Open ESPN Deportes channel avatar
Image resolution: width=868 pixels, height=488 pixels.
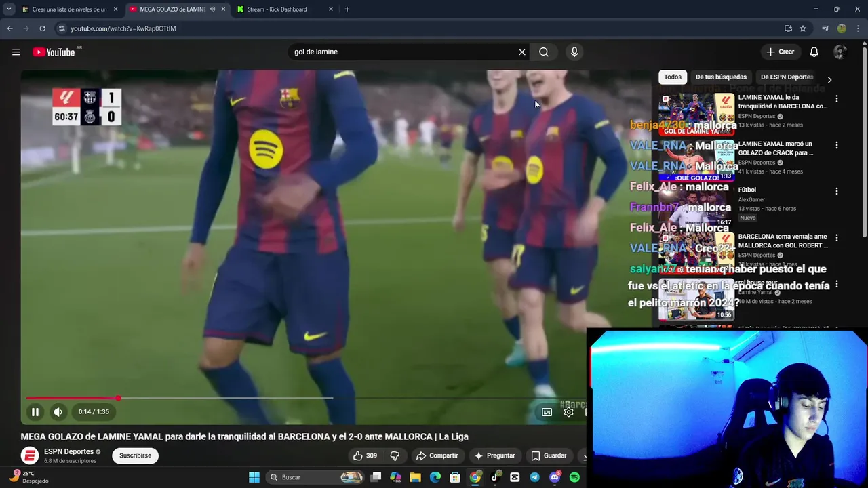click(x=29, y=455)
